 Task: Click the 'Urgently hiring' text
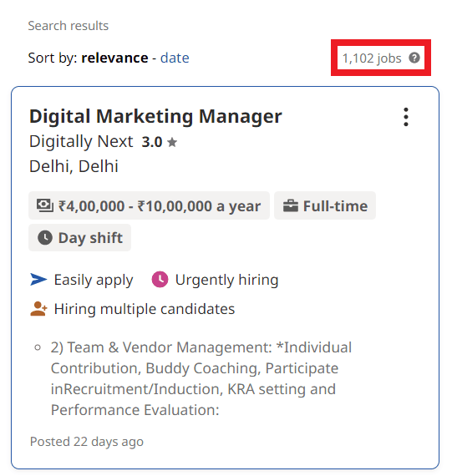point(227,280)
